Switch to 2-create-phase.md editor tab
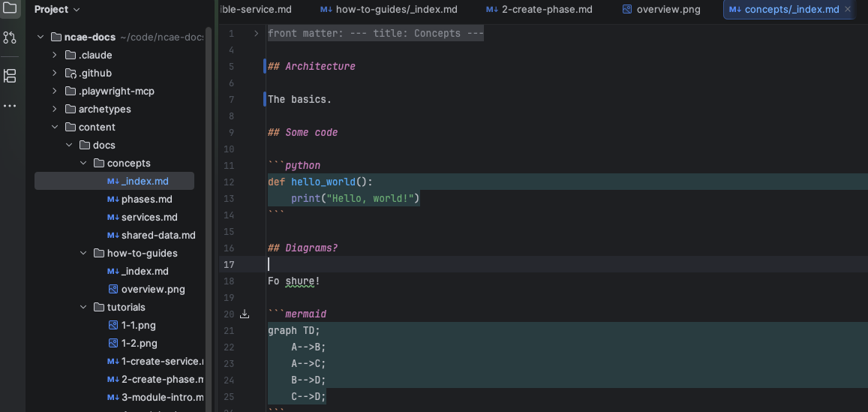The width and height of the screenshot is (868, 412). pyautogui.click(x=539, y=10)
